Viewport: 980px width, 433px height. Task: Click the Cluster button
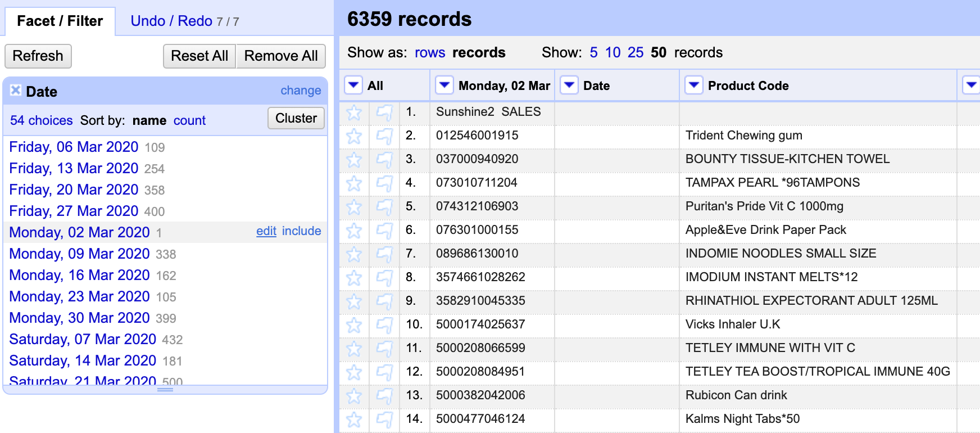tap(296, 118)
